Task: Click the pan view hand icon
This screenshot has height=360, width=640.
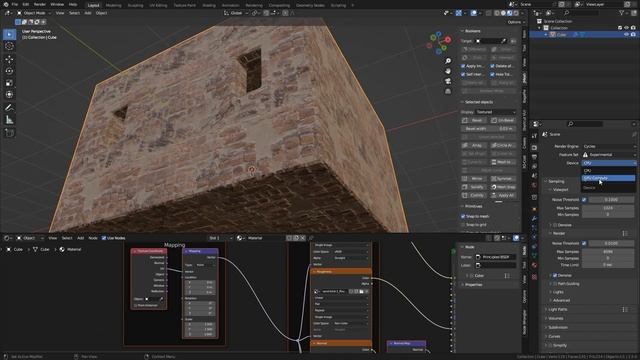Action: point(448,71)
